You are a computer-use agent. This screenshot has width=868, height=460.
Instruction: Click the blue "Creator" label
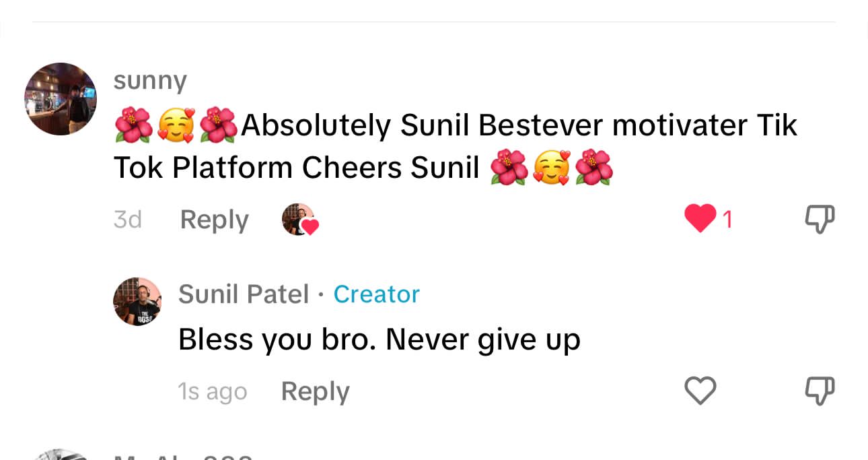376,294
